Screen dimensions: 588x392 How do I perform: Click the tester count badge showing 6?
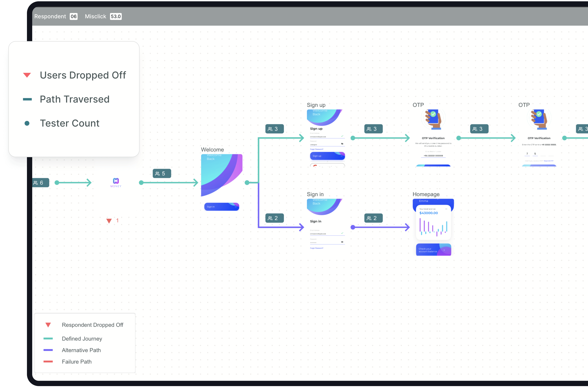tap(41, 183)
